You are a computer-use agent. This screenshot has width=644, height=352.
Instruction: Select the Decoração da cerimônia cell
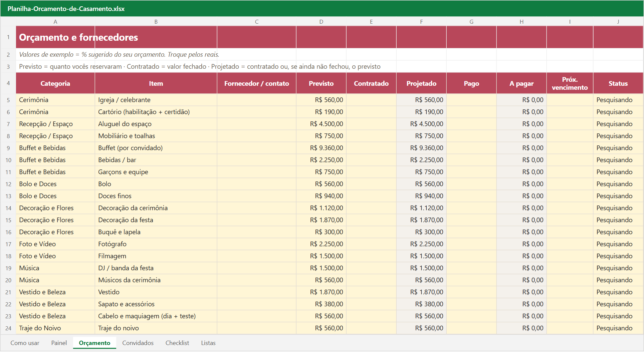(x=156, y=208)
